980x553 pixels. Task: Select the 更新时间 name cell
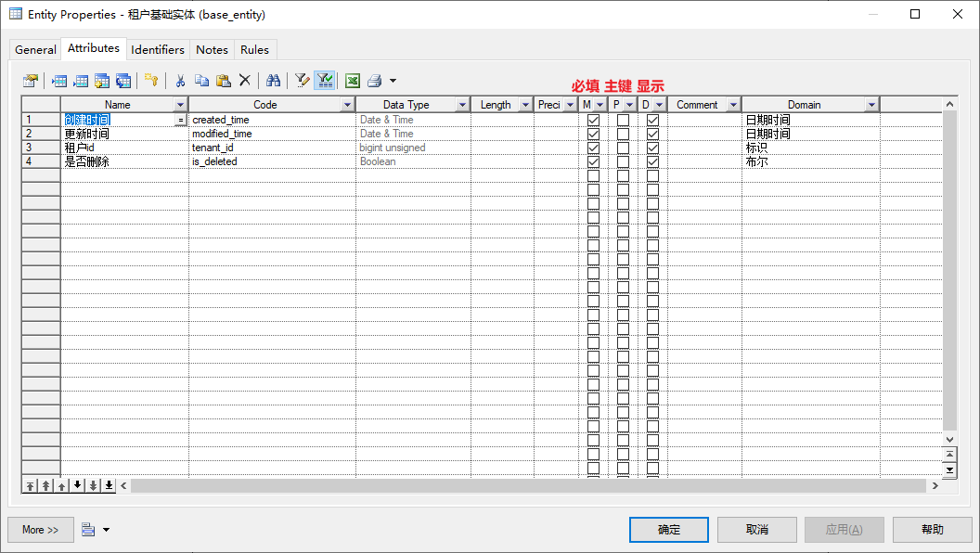pos(124,133)
